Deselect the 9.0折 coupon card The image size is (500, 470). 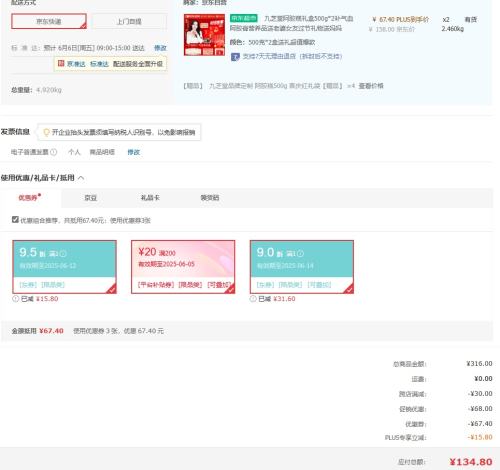(302, 267)
